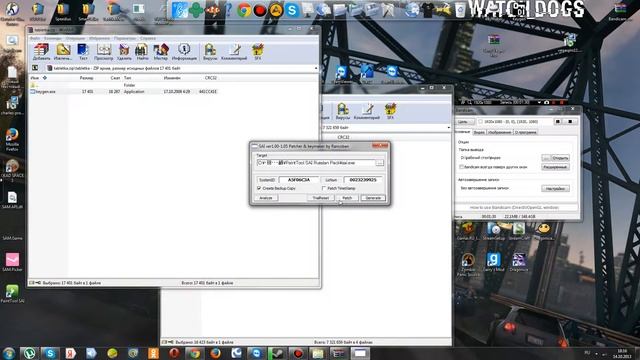Click the View (Просмотр) icon in front WinRAR window

click(x=103, y=52)
